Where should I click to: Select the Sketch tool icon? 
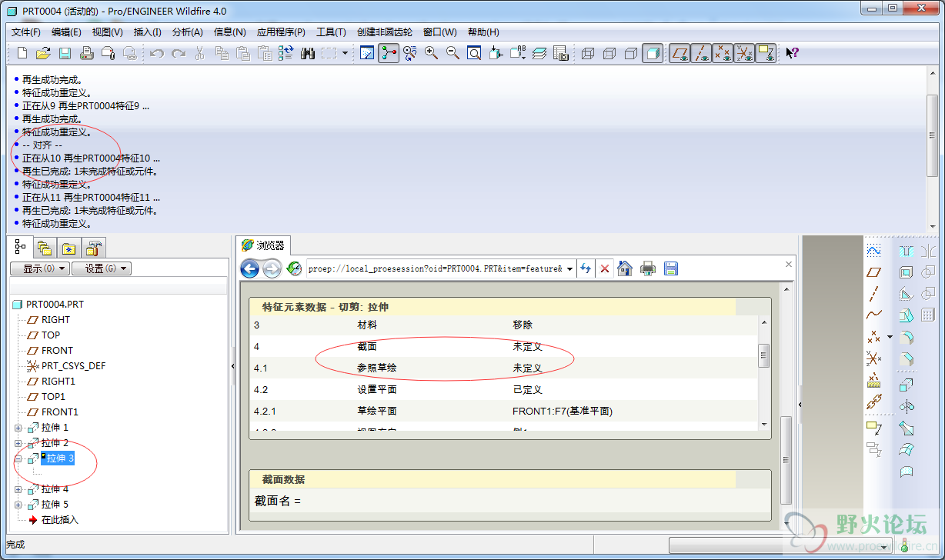pyautogui.click(x=873, y=250)
